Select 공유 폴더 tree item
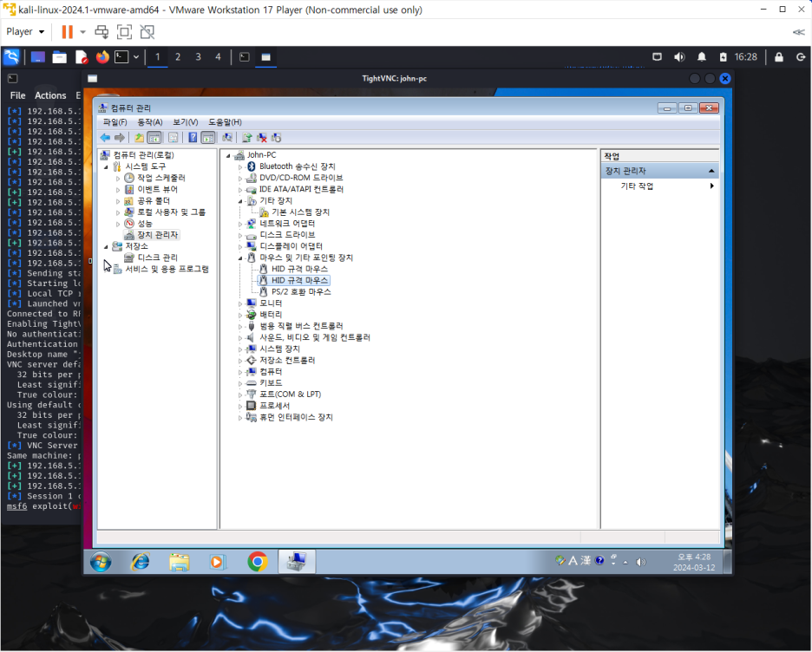The image size is (812, 652). tap(154, 200)
